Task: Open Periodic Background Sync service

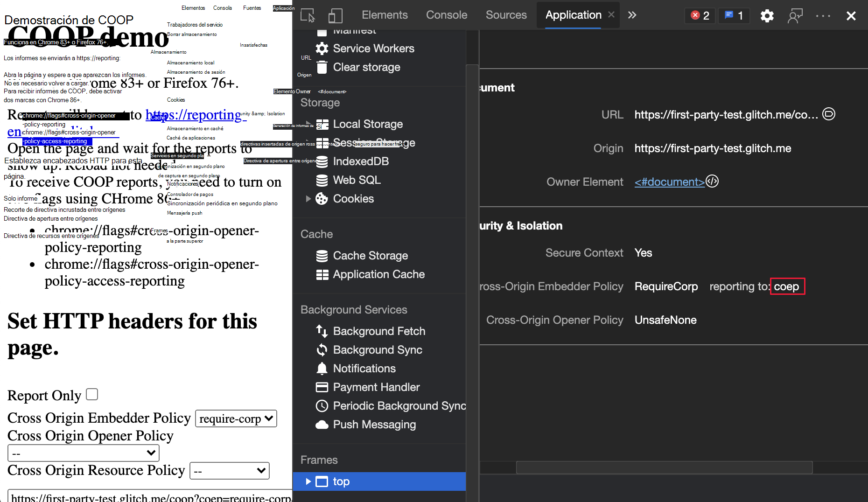Action: 399,406
